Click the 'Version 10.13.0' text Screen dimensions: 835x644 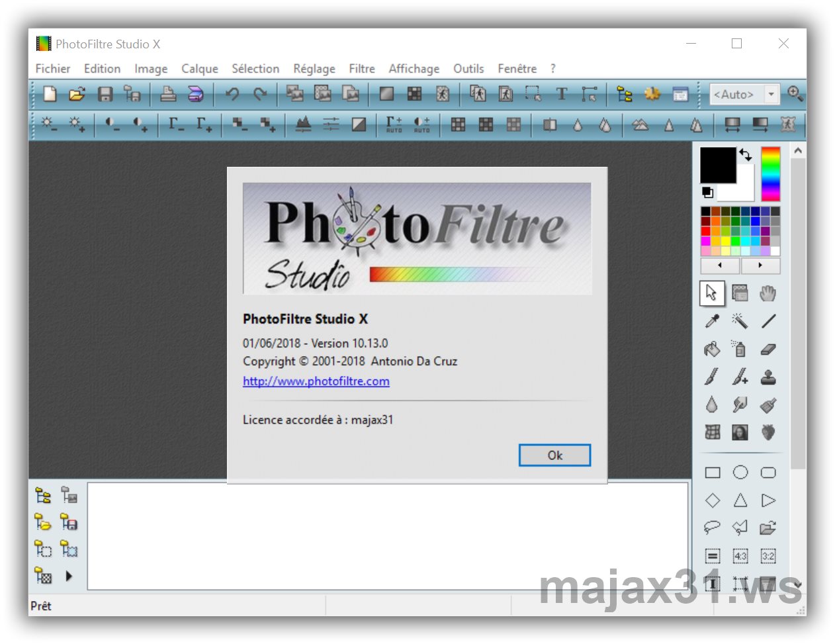point(349,344)
